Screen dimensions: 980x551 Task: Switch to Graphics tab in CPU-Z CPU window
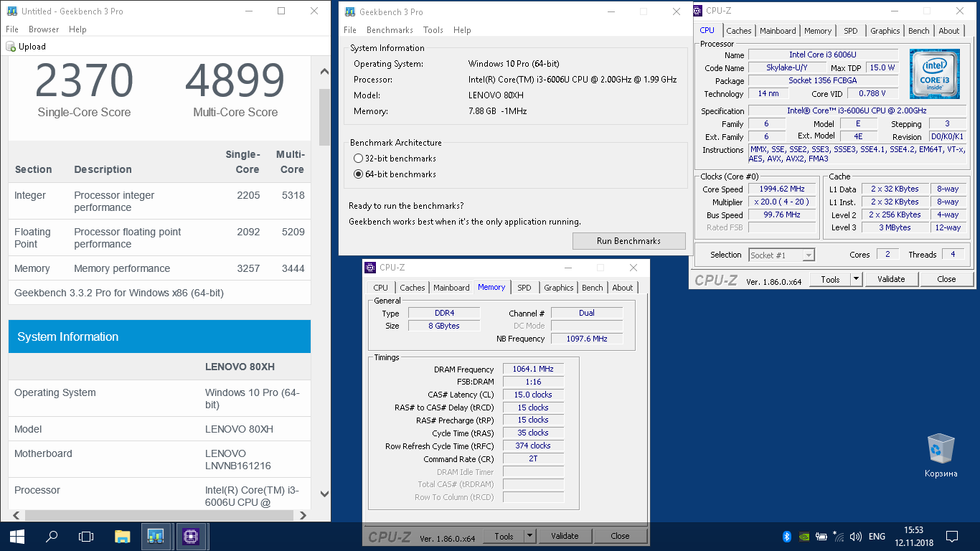click(x=885, y=31)
